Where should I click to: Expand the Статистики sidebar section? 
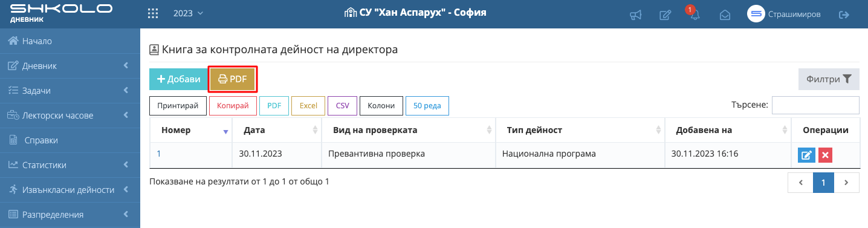70,165
